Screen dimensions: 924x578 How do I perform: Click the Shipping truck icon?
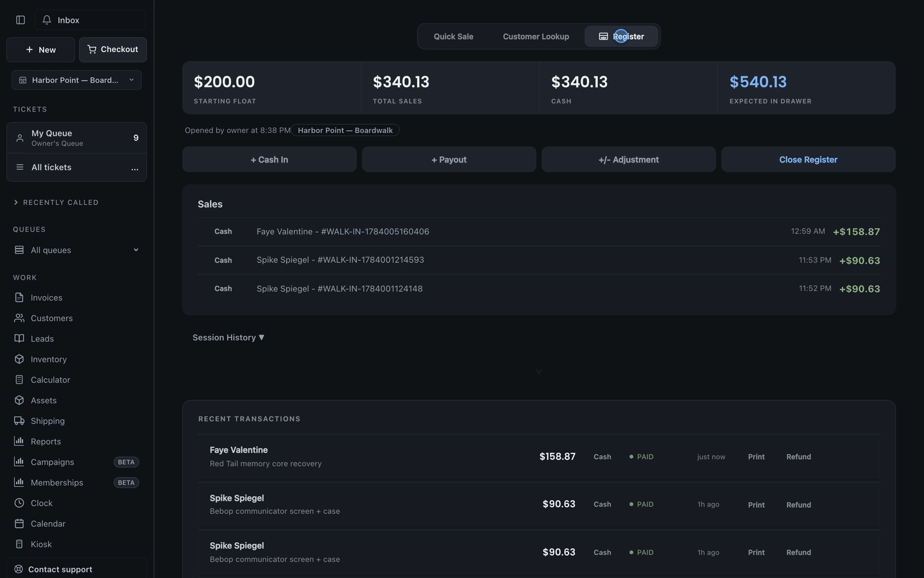(x=19, y=421)
